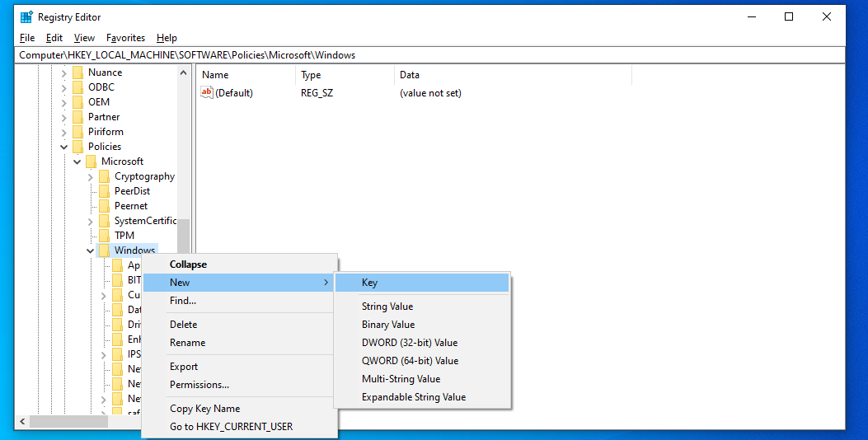This screenshot has height=440, width=868.
Task: Select the SystemCertificates folder icon
Action: tap(104, 221)
